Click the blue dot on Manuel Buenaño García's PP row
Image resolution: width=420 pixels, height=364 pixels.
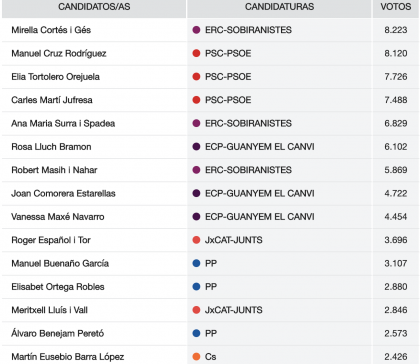point(196,263)
